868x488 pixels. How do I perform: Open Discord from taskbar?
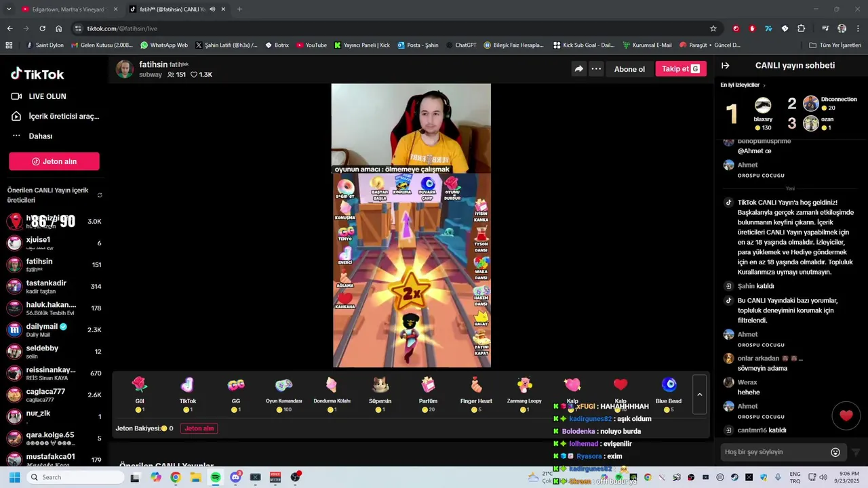(x=235, y=477)
